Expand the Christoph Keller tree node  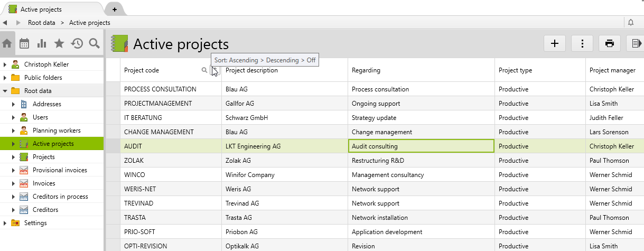5,64
